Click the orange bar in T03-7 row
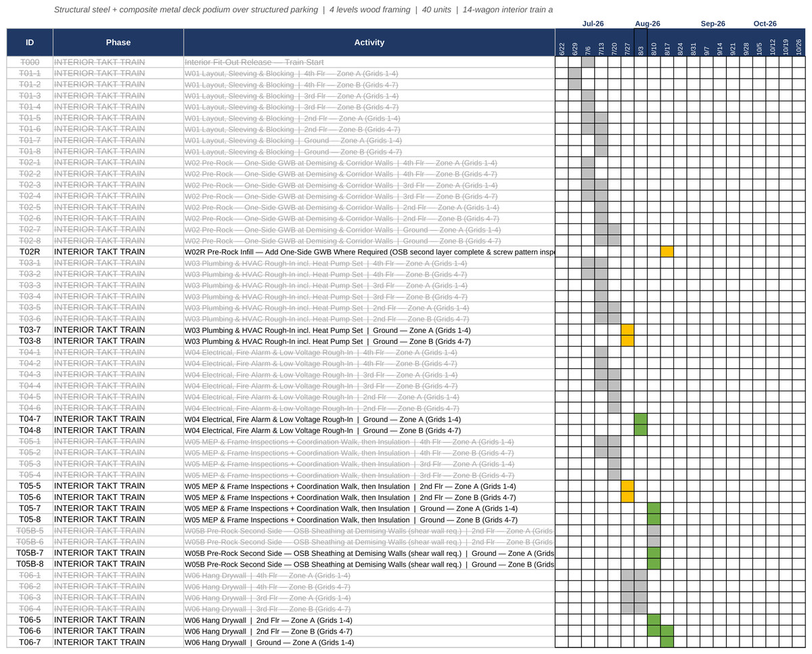Image resolution: width=812 pixels, height=654 pixels. 627,330
